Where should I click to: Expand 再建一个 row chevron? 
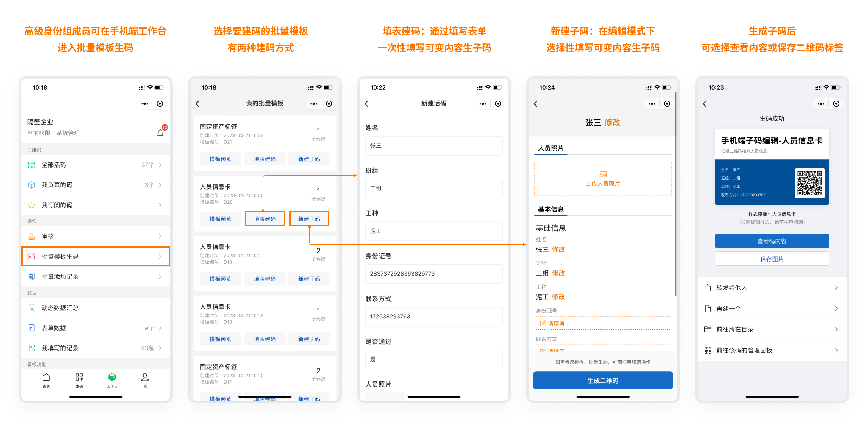(837, 309)
